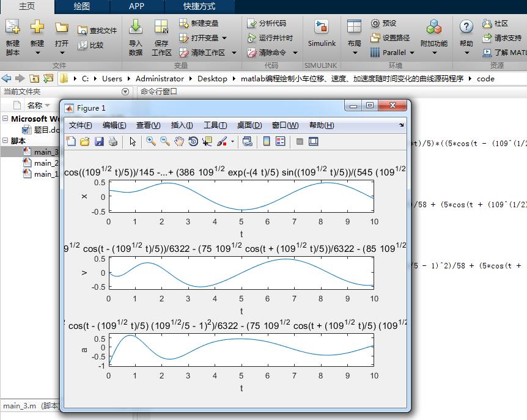Click New Figure icon in Figure toolbar
The width and height of the screenshot is (527, 420).
pos(71,141)
